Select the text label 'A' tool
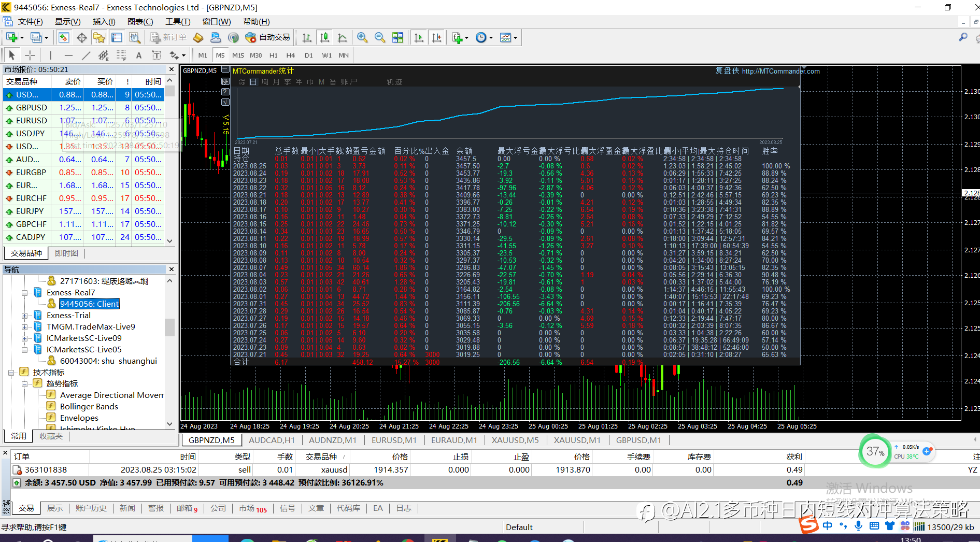The image size is (980, 542). coord(138,55)
